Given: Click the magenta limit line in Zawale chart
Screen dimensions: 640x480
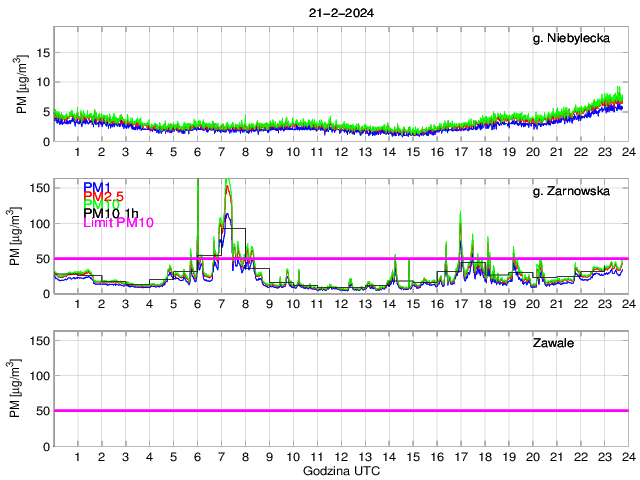Looking at the screenshot, I should click(x=341, y=411).
